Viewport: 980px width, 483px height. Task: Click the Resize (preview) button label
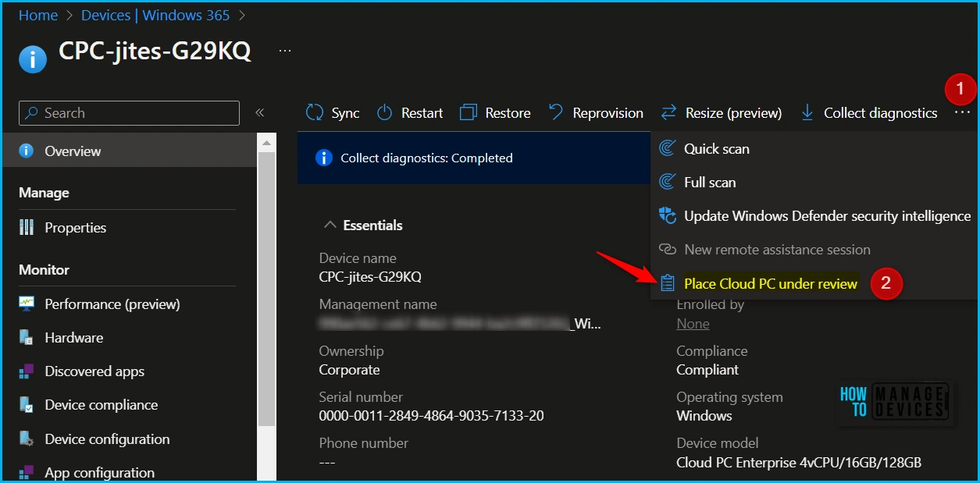click(x=733, y=113)
